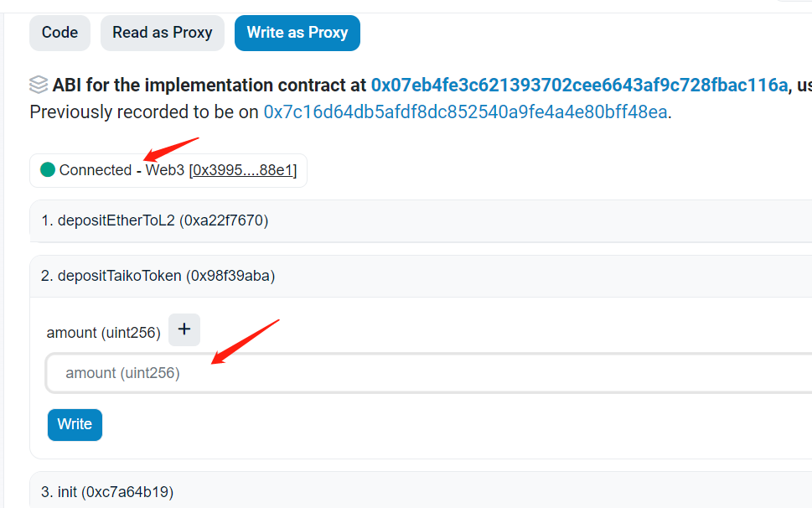The height and width of the screenshot is (508, 812).
Task: Click the connected wallet address 0x3995....88e1
Action: [x=243, y=170]
